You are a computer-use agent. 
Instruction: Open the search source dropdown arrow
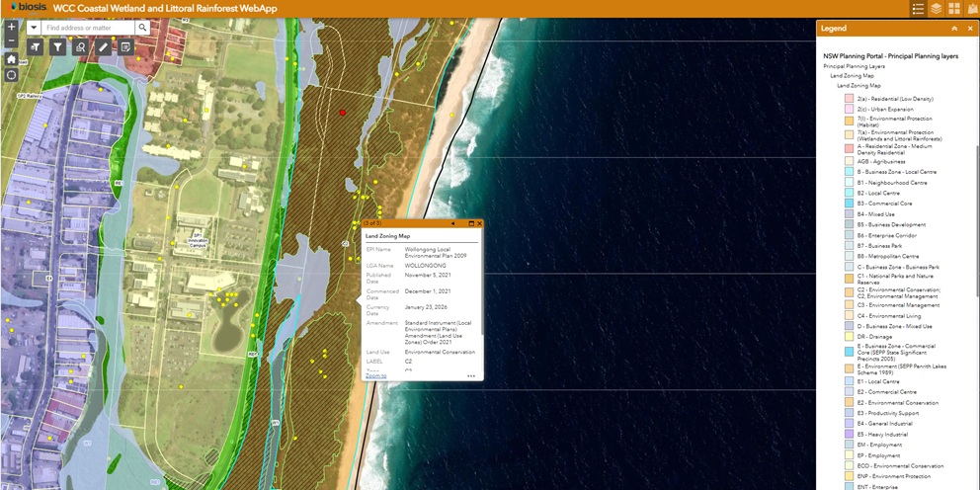34,28
